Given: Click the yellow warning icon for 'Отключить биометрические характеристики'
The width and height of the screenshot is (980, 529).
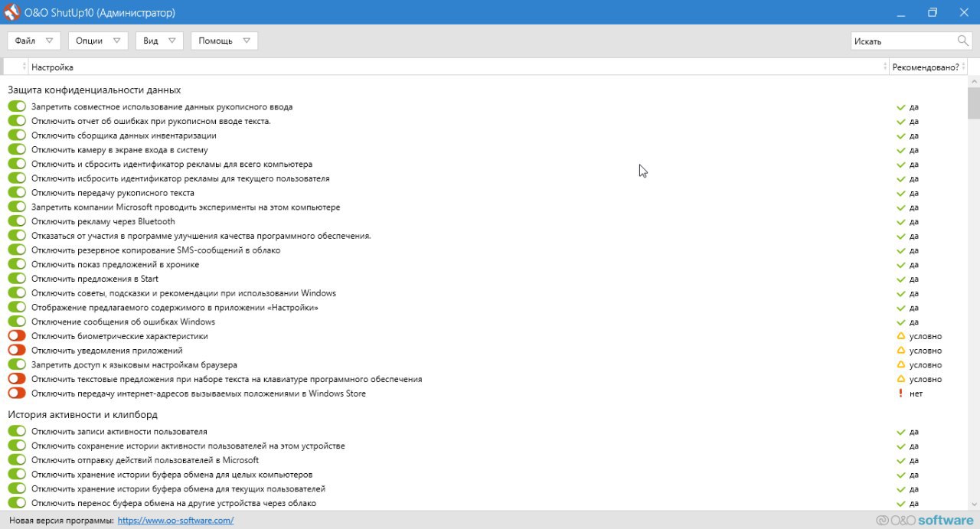Looking at the screenshot, I should (901, 336).
